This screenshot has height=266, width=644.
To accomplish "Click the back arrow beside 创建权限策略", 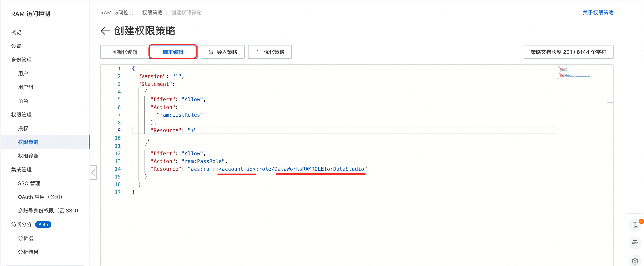I will (105, 31).
